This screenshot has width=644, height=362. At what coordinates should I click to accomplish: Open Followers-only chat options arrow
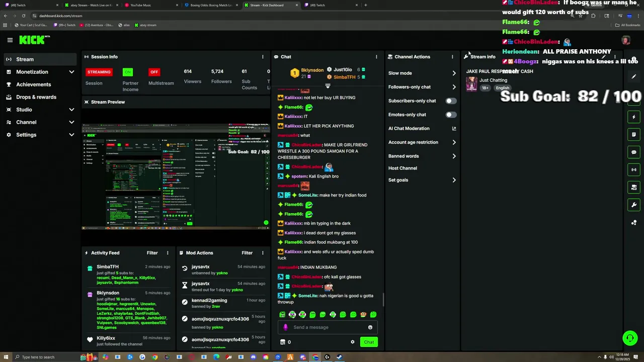coord(454,87)
